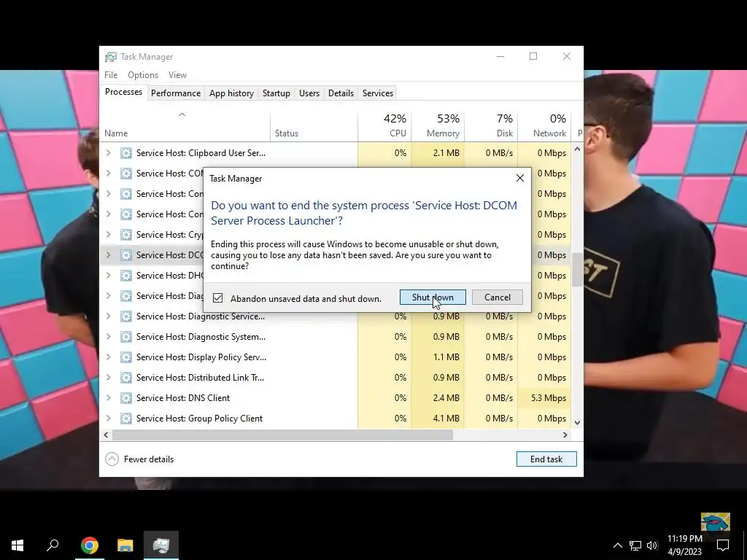Select Service Host: DNS Client row
Viewport: 747px width, 560px height.
[336, 397]
